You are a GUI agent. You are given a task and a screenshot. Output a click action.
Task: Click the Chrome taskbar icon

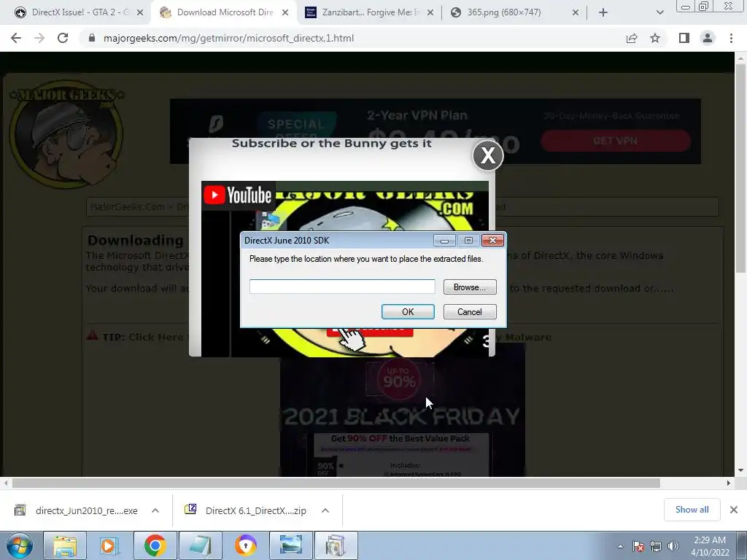(155, 545)
